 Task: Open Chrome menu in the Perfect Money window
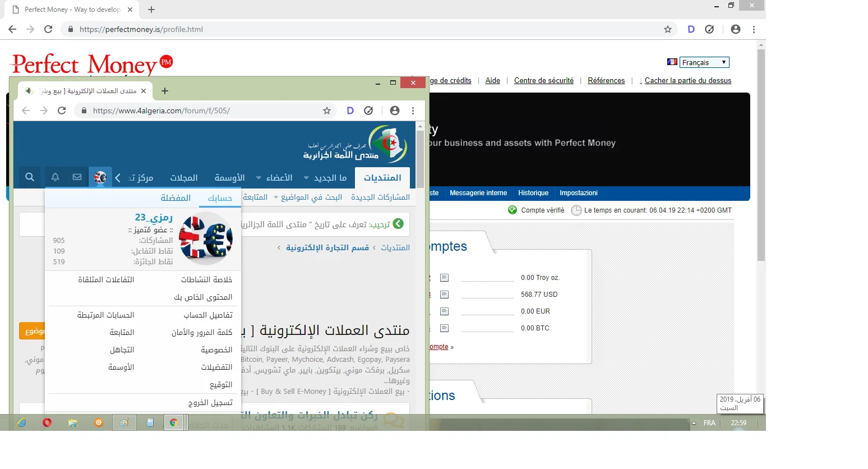[754, 29]
